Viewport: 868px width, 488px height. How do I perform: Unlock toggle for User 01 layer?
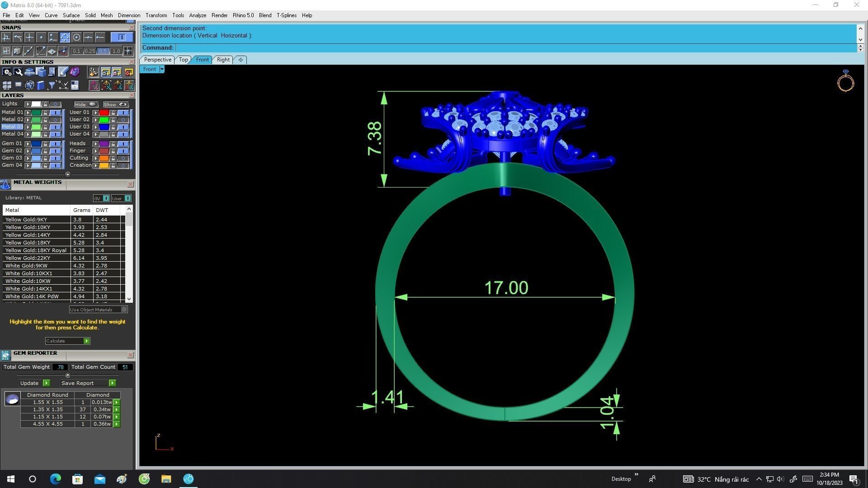(113, 113)
